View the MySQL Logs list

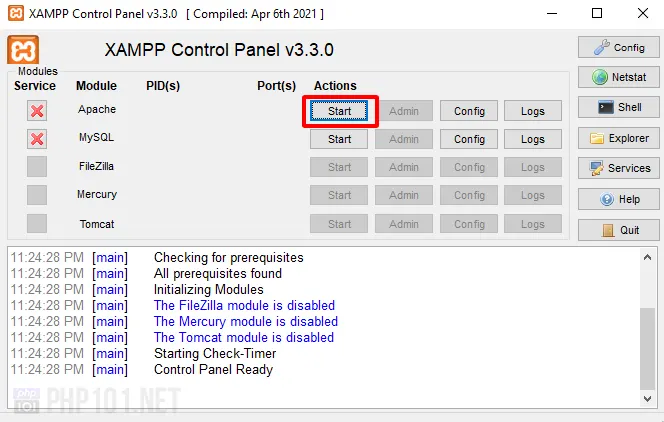pyautogui.click(x=533, y=139)
